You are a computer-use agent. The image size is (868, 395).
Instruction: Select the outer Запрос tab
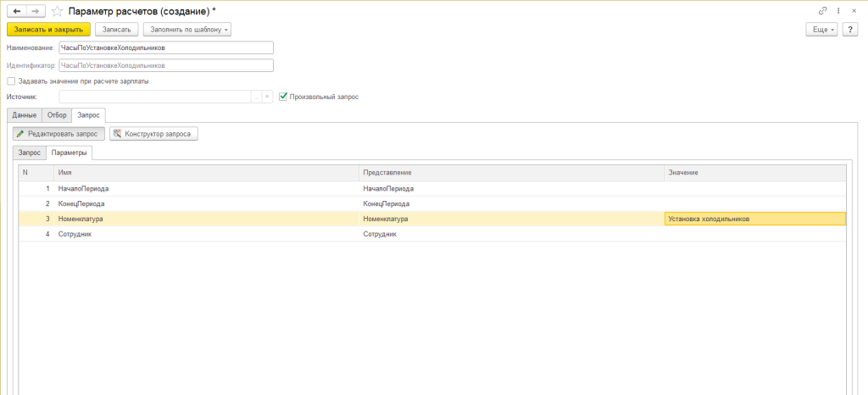click(88, 115)
